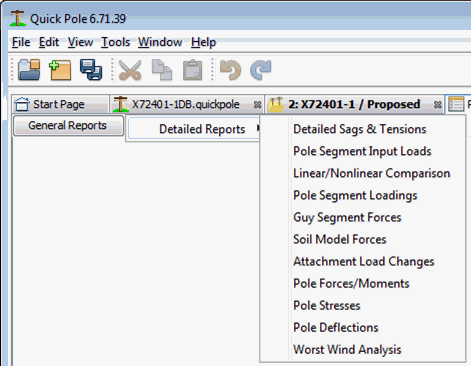Click the General Reports button
Image resolution: width=471 pixels, height=366 pixels.
pos(68,126)
